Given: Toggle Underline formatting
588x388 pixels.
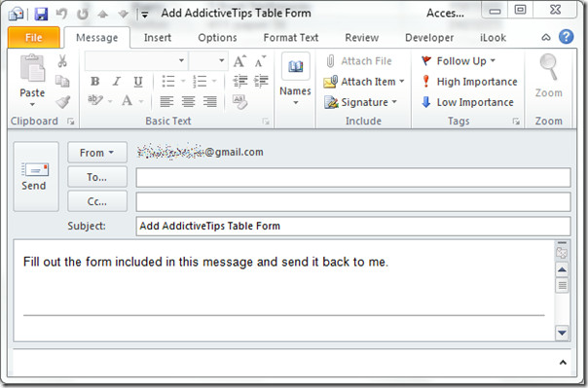Looking at the screenshot, I should point(138,82).
